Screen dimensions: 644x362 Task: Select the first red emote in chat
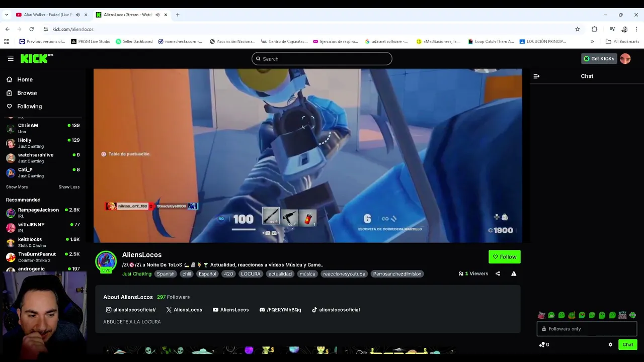(541, 315)
